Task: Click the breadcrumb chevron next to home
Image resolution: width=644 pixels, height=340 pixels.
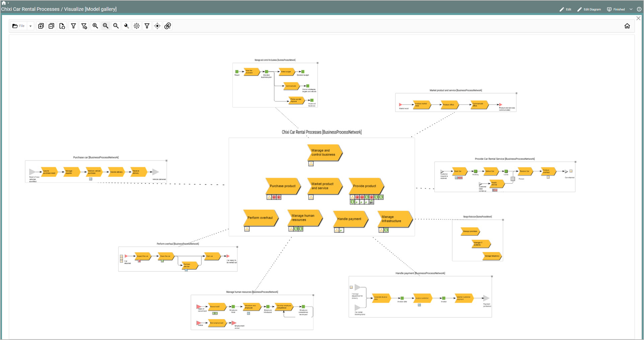Action: [8, 3]
